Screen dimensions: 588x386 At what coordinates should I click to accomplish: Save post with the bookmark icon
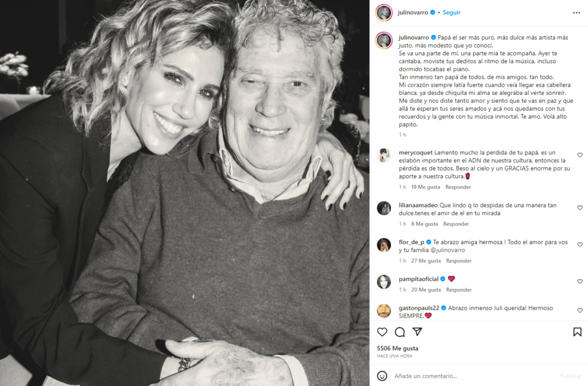[x=577, y=332]
